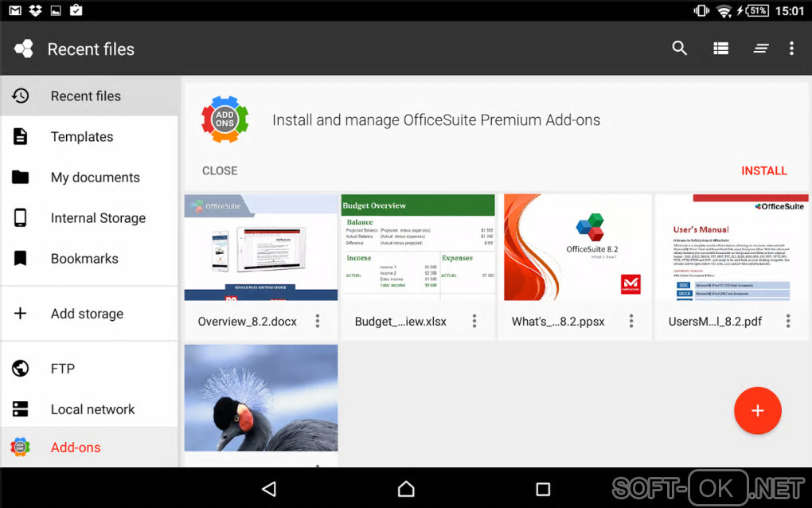This screenshot has width=812, height=508.
Task: Click the Recent files clock icon
Action: (20, 96)
